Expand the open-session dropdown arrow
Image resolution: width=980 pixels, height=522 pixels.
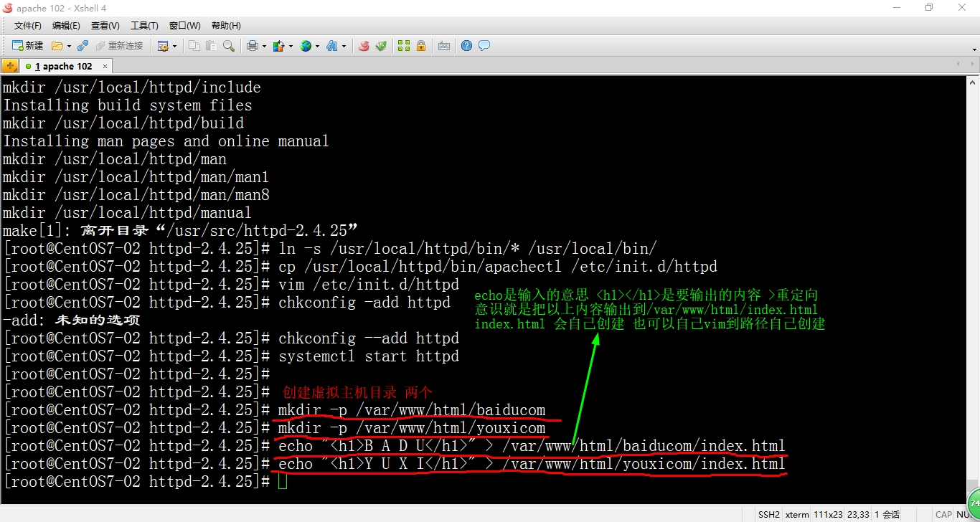[69, 46]
